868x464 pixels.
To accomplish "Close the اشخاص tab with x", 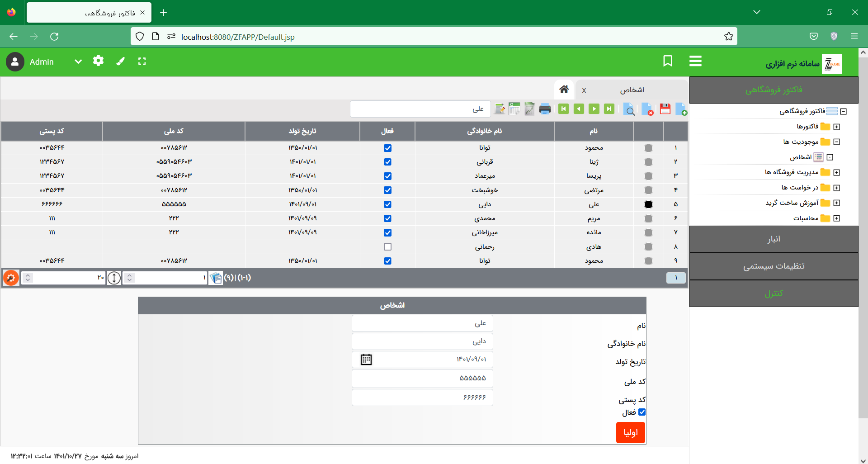I will pyautogui.click(x=584, y=90).
